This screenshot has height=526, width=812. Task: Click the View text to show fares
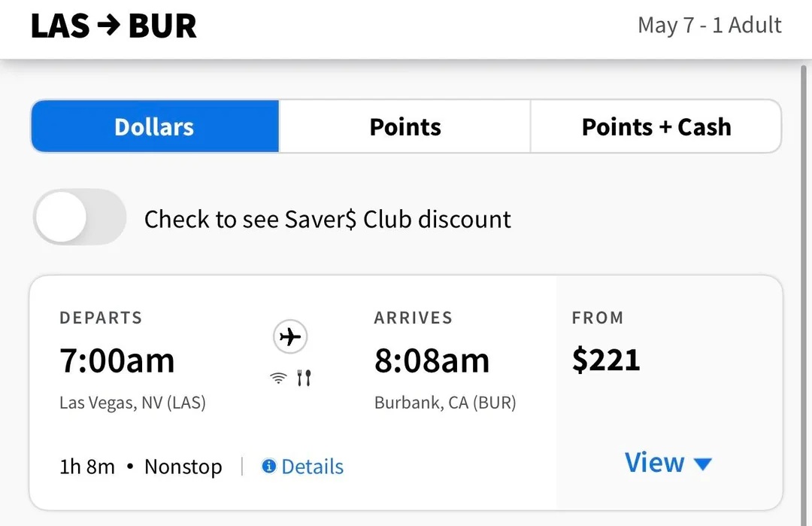pyautogui.click(x=654, y=463)
